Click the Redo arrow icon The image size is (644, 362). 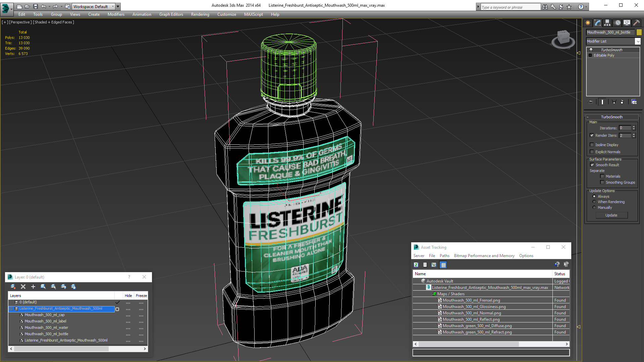click(x=55, y=6)
